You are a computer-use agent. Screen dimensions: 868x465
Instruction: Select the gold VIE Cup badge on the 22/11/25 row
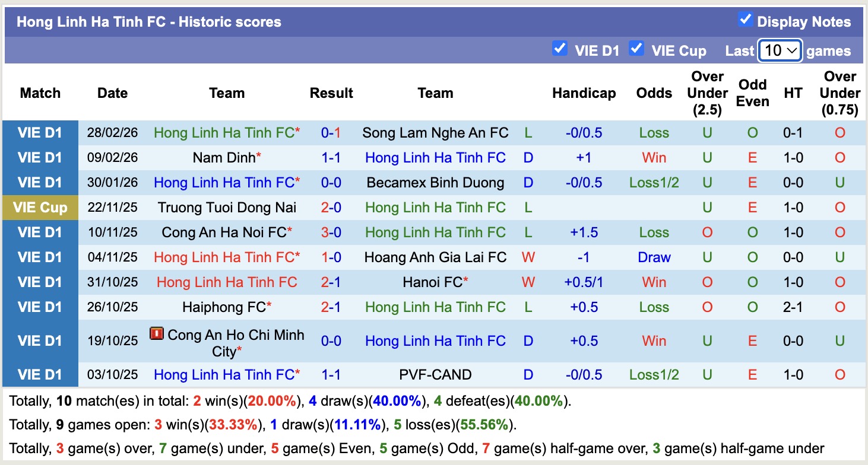[x=40, y=207]
